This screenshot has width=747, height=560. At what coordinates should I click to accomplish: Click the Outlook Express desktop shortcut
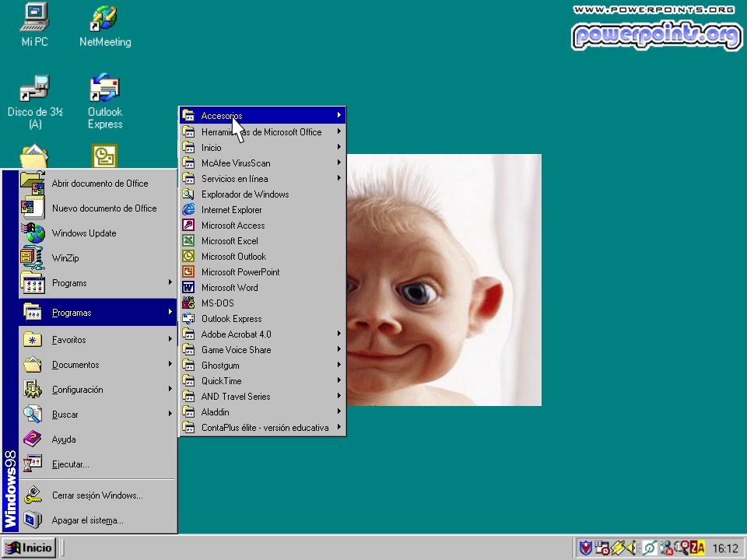click(105, 101)
